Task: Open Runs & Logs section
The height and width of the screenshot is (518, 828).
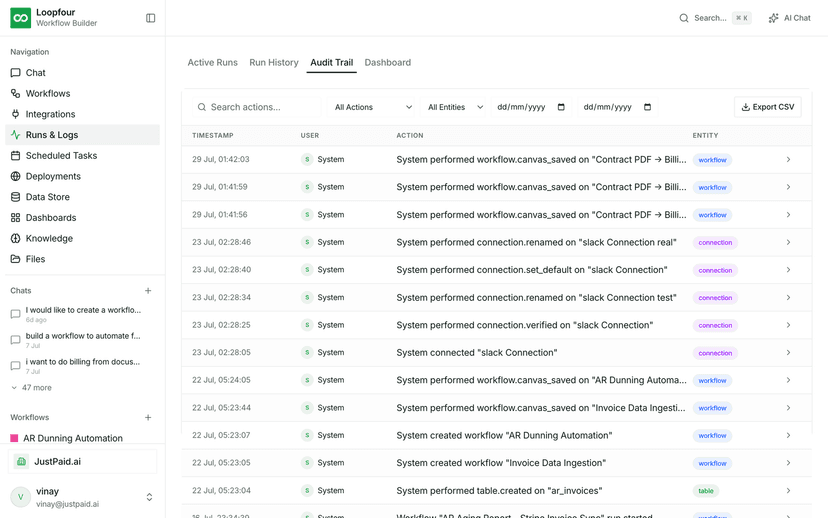Action: pos(82,135)
